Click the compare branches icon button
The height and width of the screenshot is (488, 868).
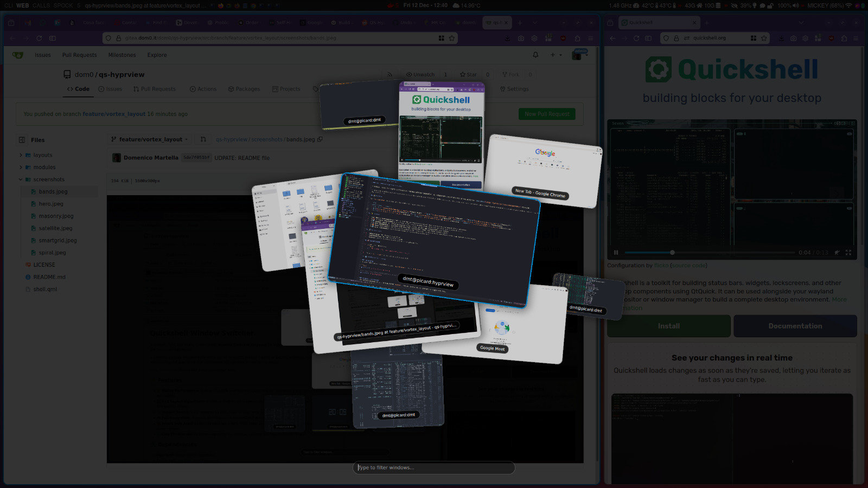[x=203, y=139]
